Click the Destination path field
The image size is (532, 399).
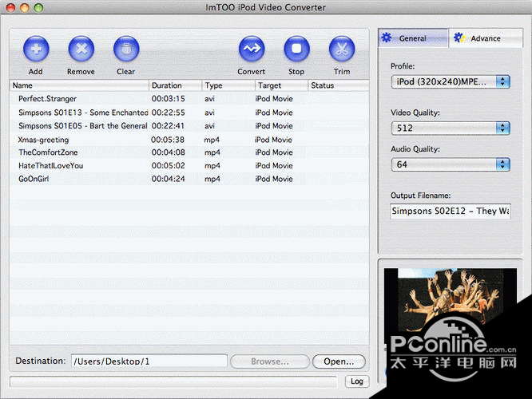click(149, 361)
